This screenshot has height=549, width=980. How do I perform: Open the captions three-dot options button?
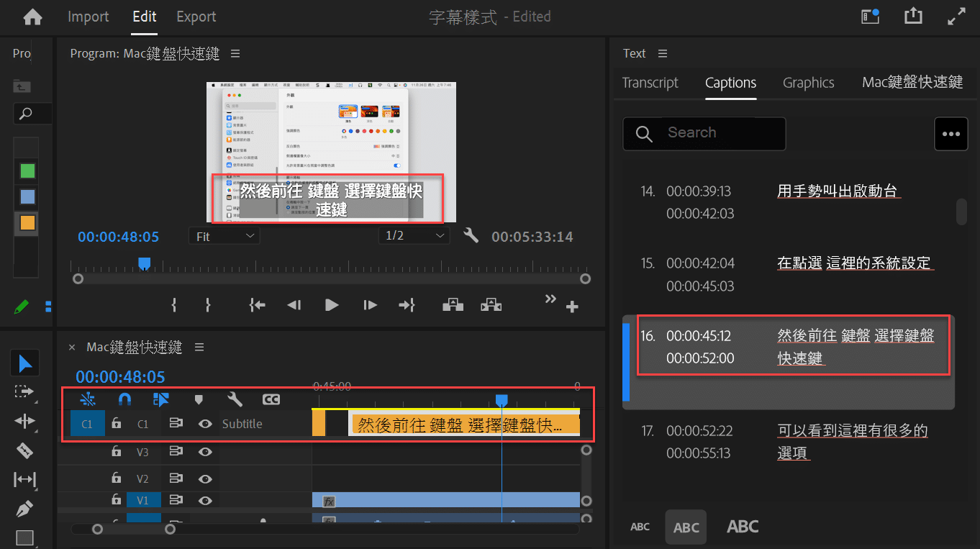[950, 134]
